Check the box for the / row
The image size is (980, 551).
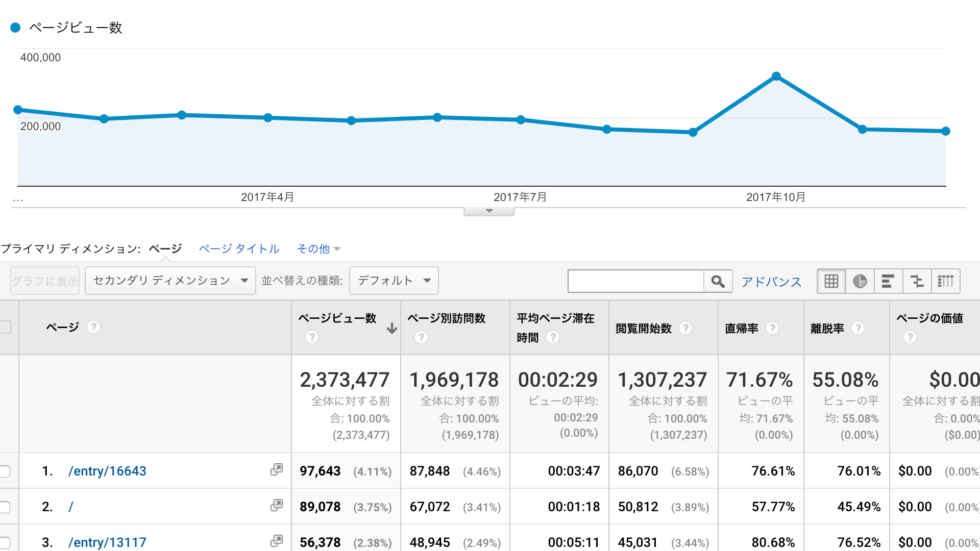(5, 507)
